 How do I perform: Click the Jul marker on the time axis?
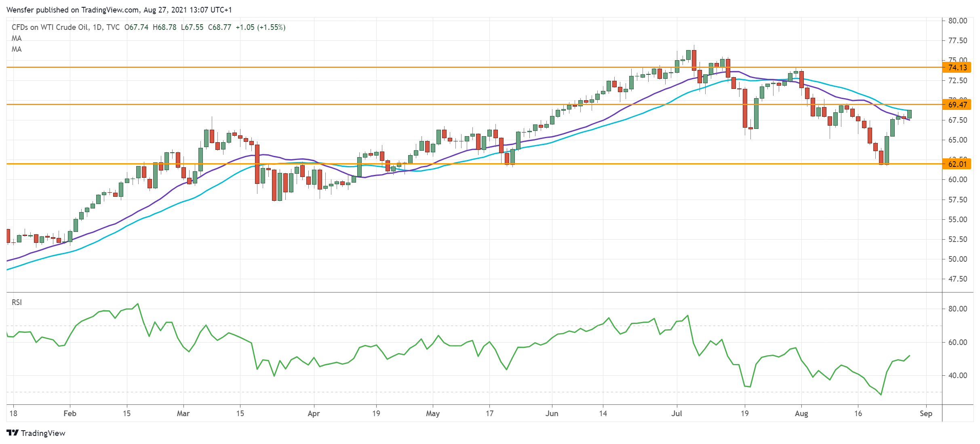click(677, 413)
